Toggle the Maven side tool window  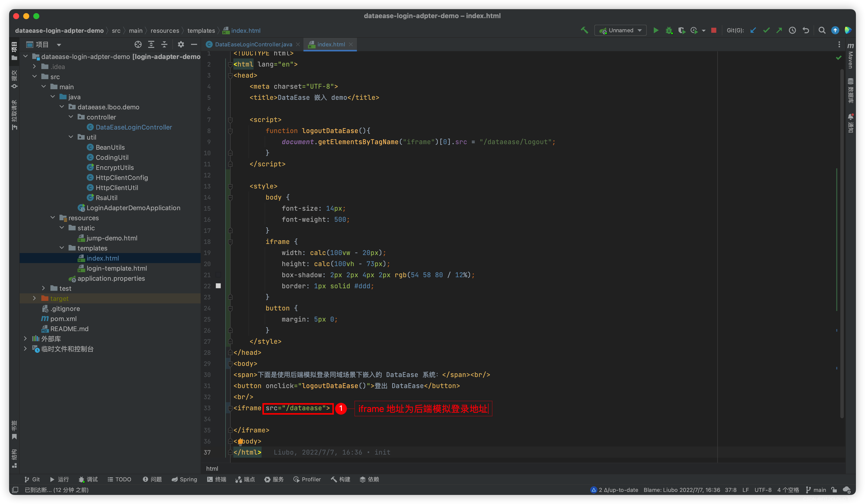pos(851,56)
